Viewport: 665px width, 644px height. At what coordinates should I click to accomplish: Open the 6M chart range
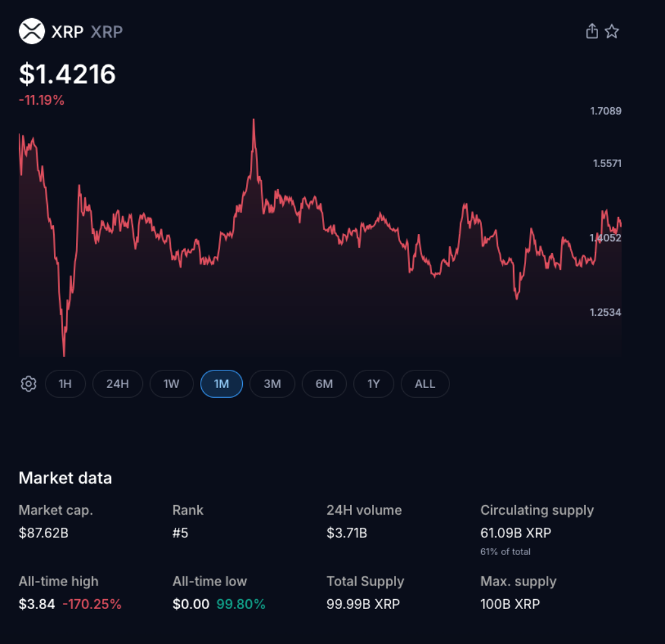point(324,384)
